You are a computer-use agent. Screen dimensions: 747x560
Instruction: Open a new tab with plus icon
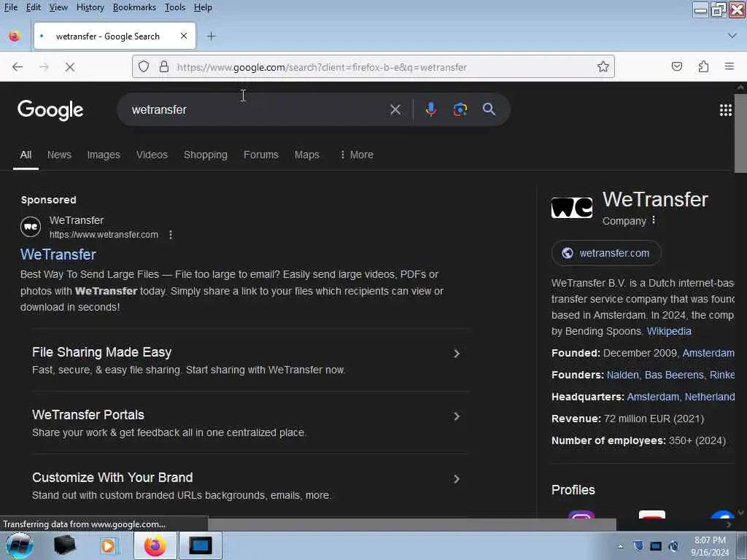(x=211, y=36)
